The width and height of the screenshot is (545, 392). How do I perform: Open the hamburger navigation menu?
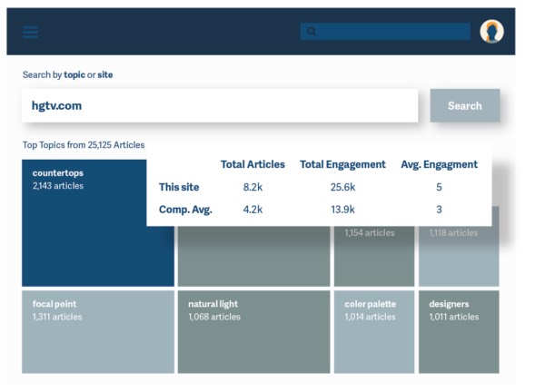(x=31, y=32)
